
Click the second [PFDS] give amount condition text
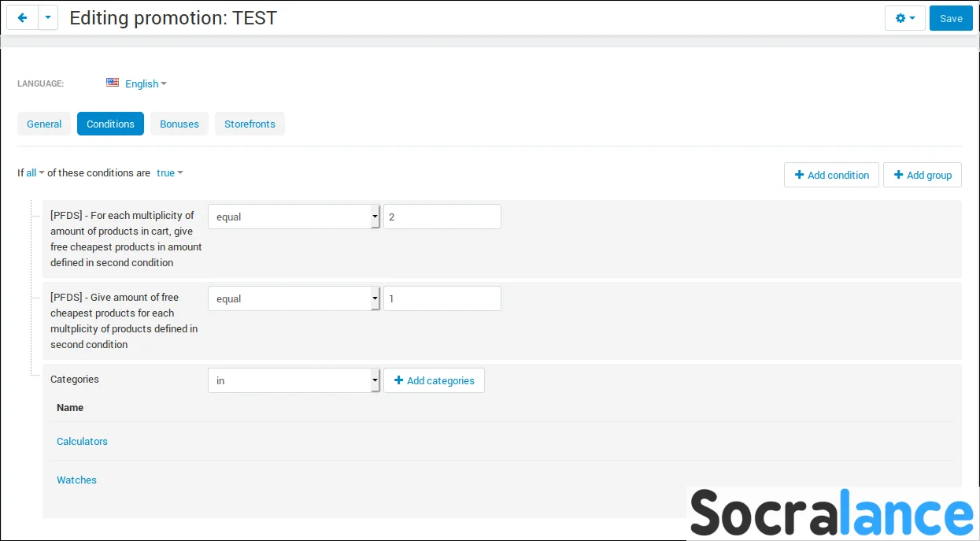pyautogui.click(x=124, y=321)
